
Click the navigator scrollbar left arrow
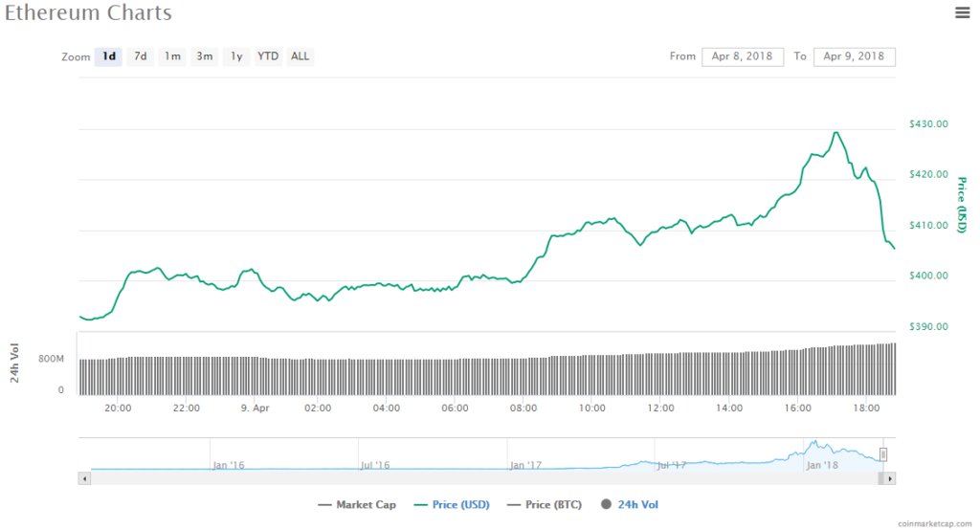pos(85,477)
